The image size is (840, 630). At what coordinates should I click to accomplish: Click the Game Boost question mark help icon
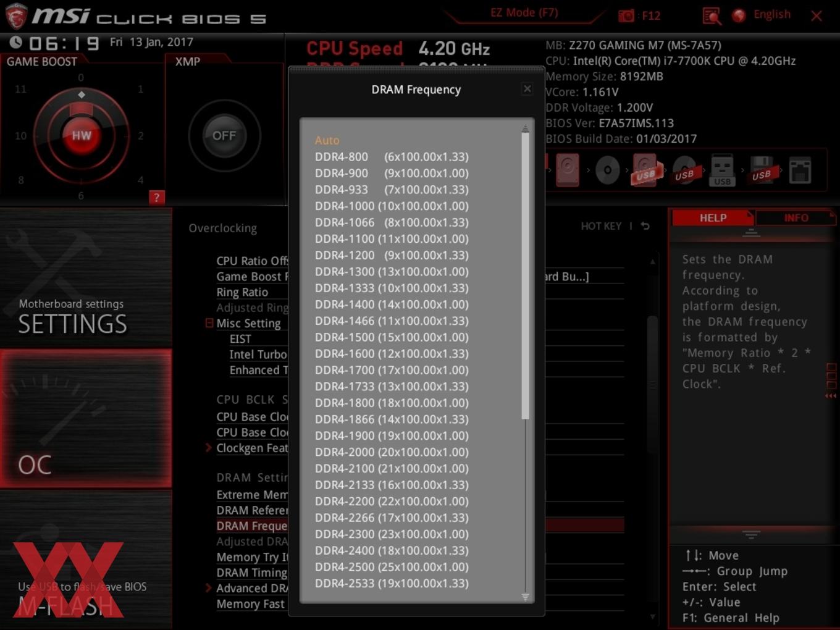[x=156, y=198]
